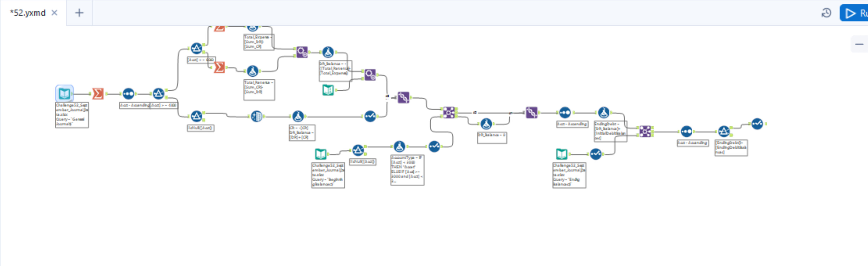
Task: Click the Filter tool feeding both Summarize tools
Action: (x=196, y=48)
